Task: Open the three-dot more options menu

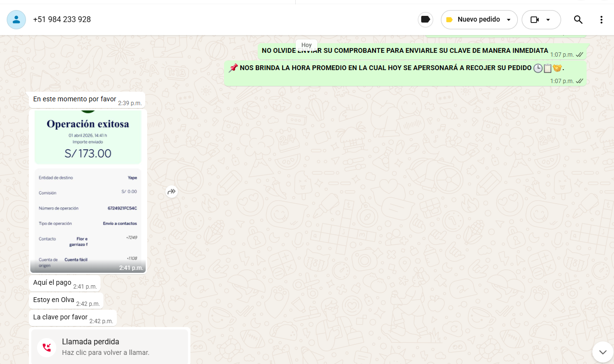Action: [x=601, y=20]
